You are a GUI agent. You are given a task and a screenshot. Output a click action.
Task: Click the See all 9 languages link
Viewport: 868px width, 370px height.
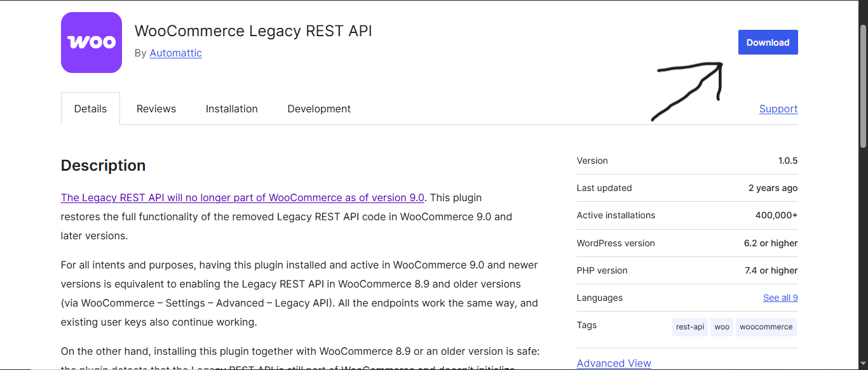780,298
